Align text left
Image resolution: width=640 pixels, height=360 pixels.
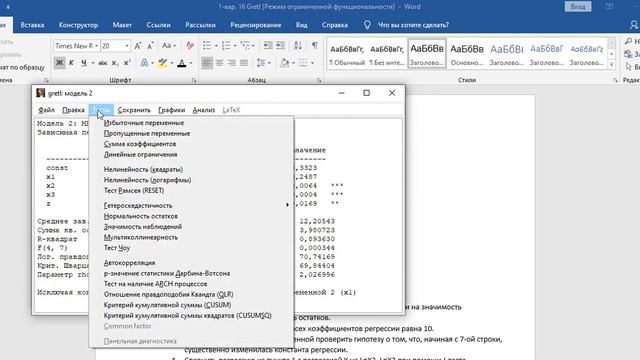coord(207,63)
